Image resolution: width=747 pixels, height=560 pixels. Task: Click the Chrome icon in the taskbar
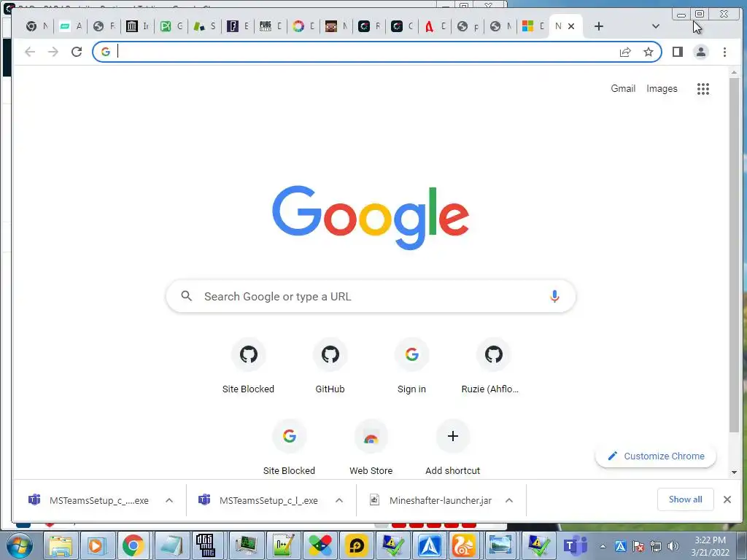(x=133, y=545)
